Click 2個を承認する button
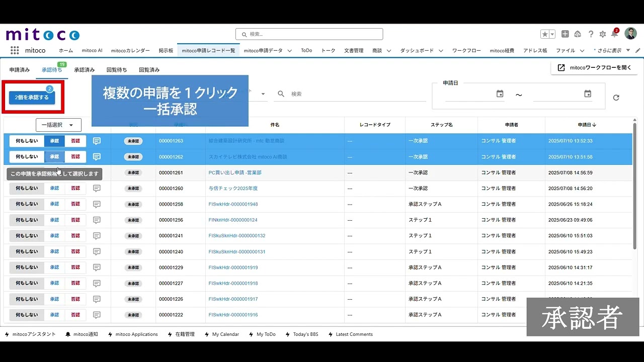Image resolution: width=644 pixels, height=362 pixels. 32,97
